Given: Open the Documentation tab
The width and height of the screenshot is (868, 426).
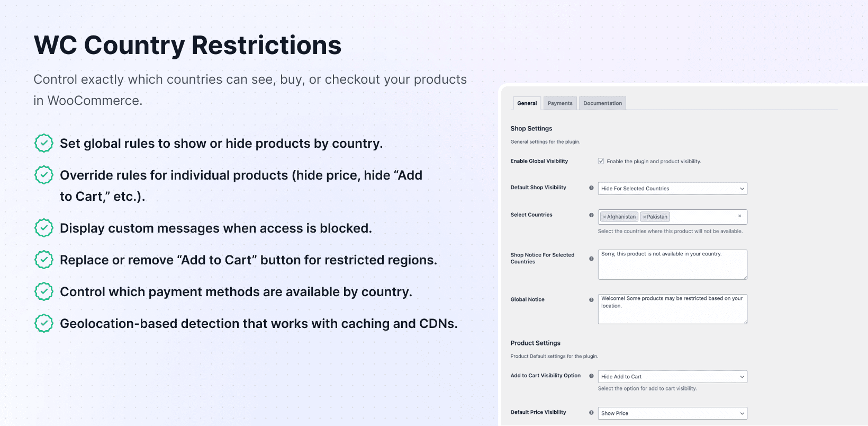Looking at the screenshot, I should [x=602, y=103].
